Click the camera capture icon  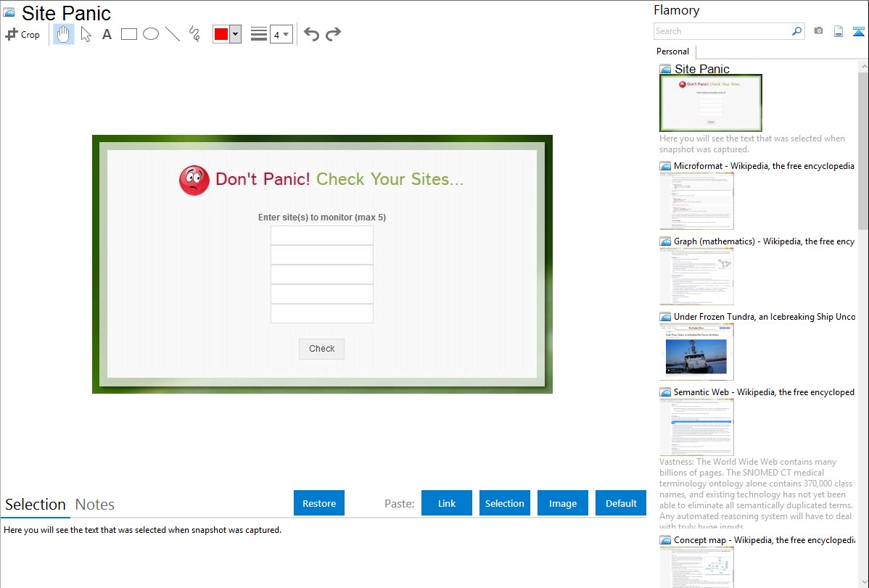818,31
